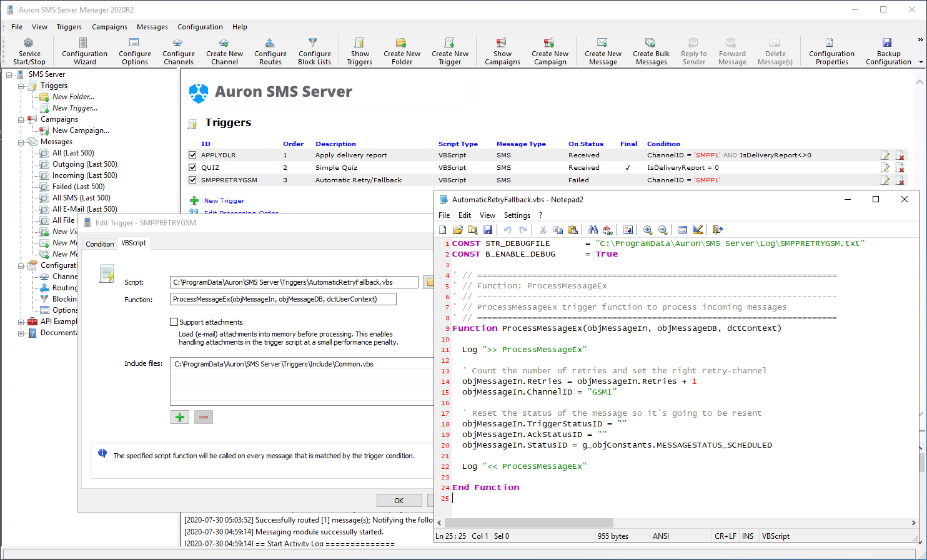The image size is (927, 560).
Task: Click the Function input field
Action: pos(283,300)
